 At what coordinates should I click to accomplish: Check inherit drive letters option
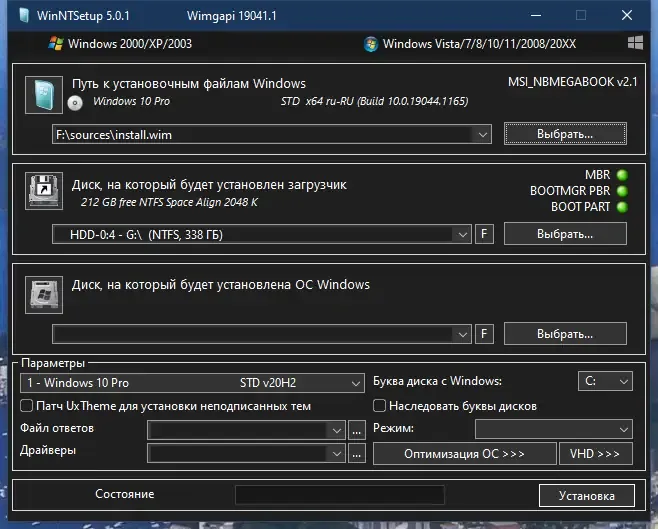pos(379,406)
